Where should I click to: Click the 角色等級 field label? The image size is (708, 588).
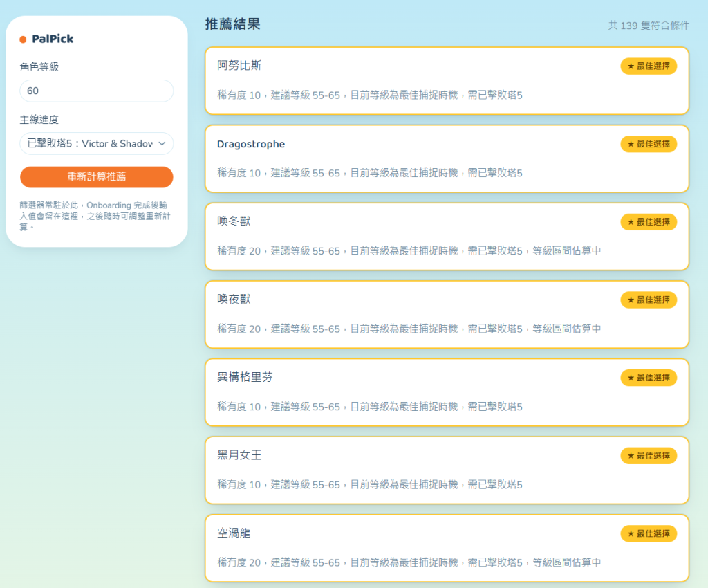(x=39, y=67)
